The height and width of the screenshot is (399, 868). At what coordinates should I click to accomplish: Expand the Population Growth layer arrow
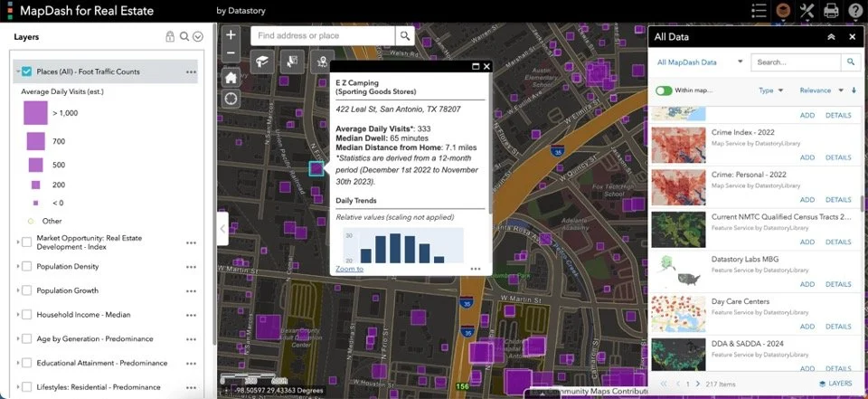click(x=18, y=290)
